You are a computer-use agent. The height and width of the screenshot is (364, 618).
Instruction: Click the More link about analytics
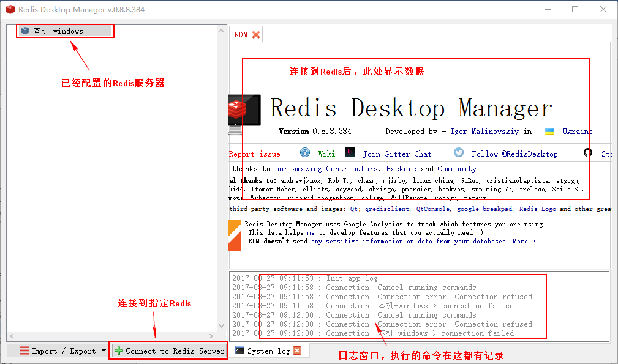coord(524,241)
